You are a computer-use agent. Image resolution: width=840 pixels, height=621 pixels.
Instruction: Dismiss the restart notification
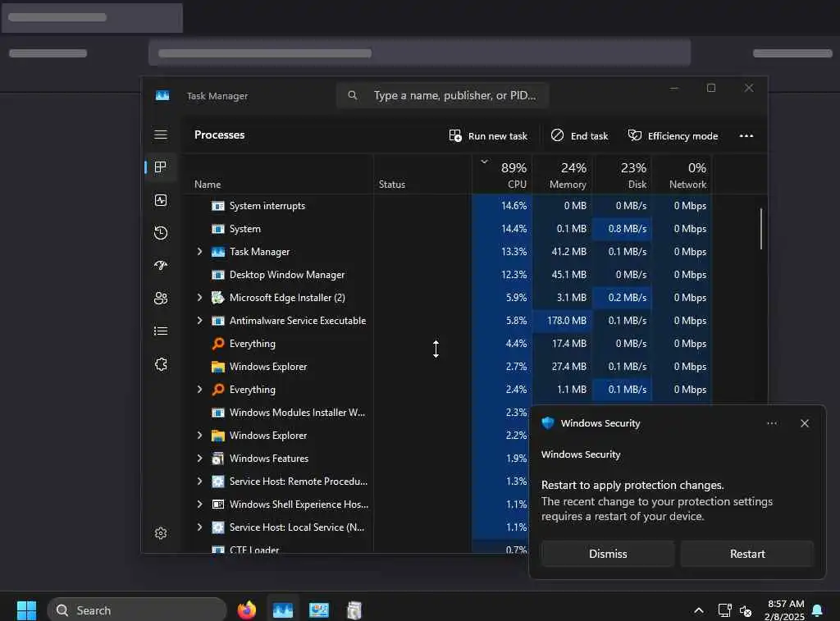coord(608,554)
